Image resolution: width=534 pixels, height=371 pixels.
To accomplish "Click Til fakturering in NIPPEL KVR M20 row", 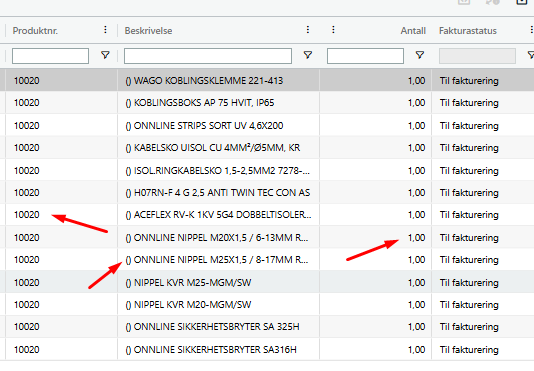I will coord(469,305).
